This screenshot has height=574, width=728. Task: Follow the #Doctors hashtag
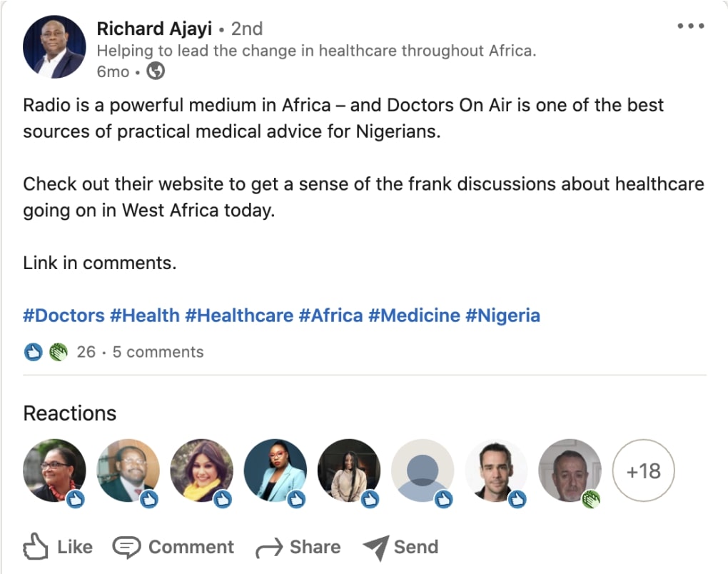pyautogui.click(x=64, y=316)
